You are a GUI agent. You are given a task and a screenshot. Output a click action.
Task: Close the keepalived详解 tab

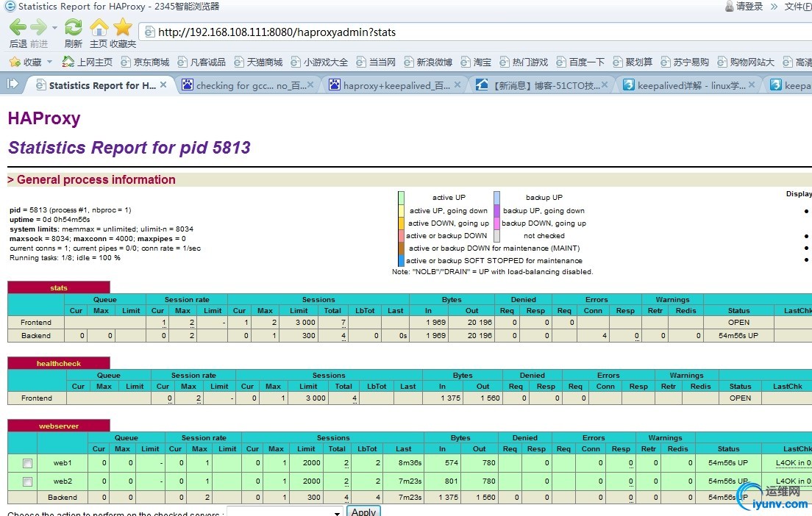pos(752,85)
